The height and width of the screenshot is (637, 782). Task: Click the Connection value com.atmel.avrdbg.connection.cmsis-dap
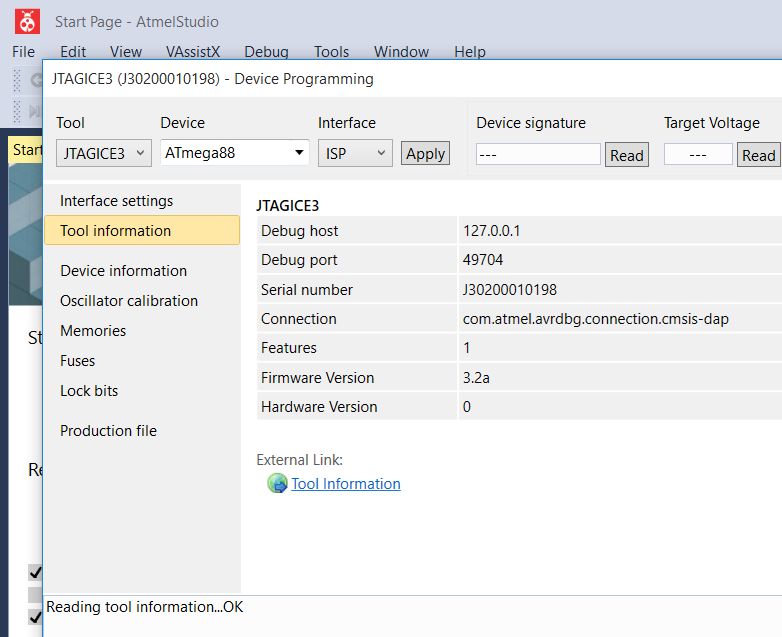coord(596,319)
